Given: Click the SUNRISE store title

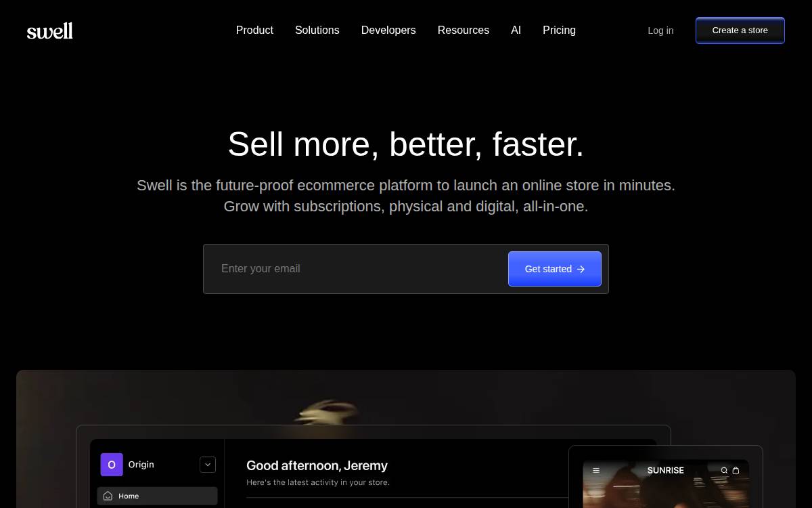Looking at the screenshot, I should point(666,470).
